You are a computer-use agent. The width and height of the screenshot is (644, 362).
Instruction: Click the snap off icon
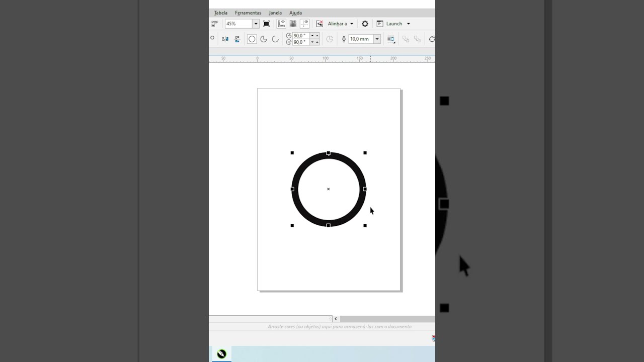point(319,24)
